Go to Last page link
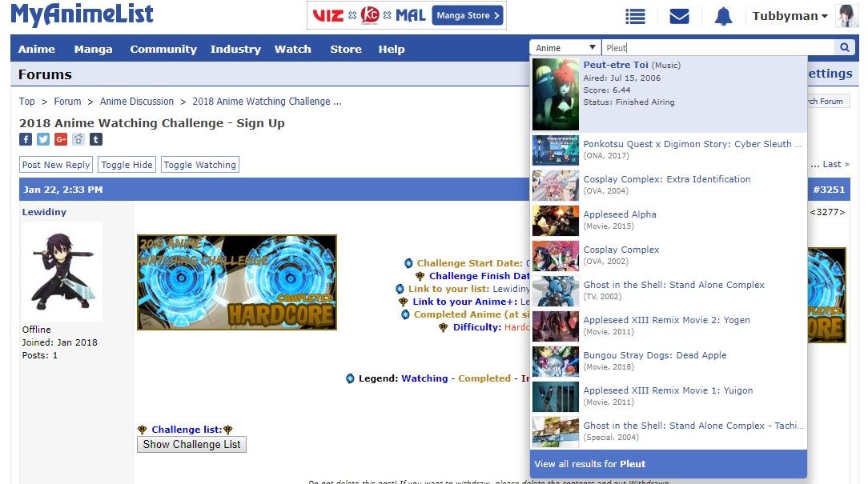The width and height of the screenshot is (868, 484). [x=835, y=164]
